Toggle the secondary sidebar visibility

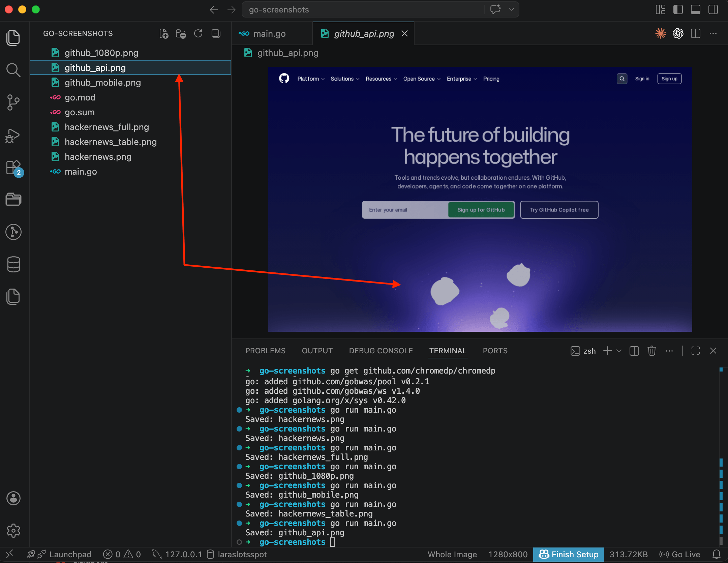[x=714, y=9]
